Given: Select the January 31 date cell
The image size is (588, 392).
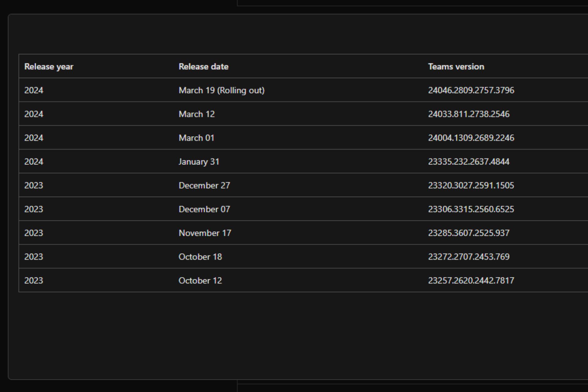Looking at the screenshot, I should pyautogui.click(x=199, y=162).
